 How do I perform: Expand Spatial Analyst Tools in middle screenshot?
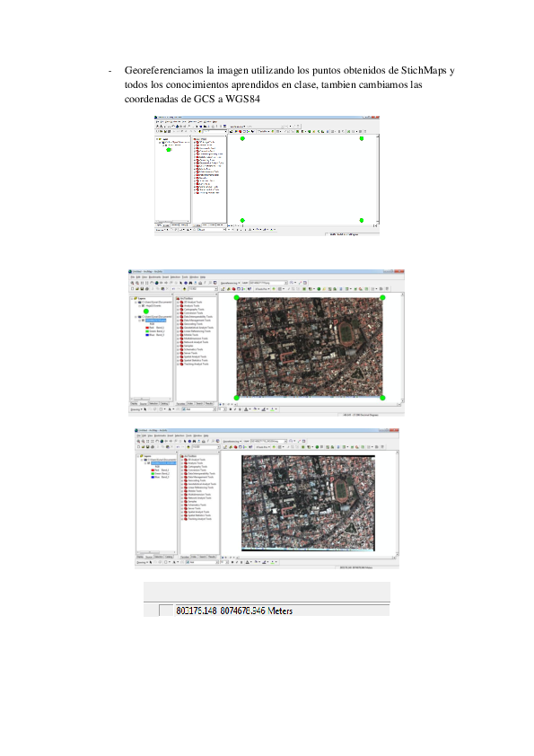click(x=178, y=356)
